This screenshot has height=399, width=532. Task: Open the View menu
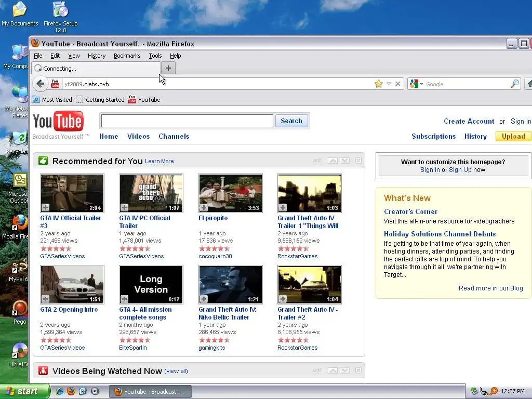(74, 56)
